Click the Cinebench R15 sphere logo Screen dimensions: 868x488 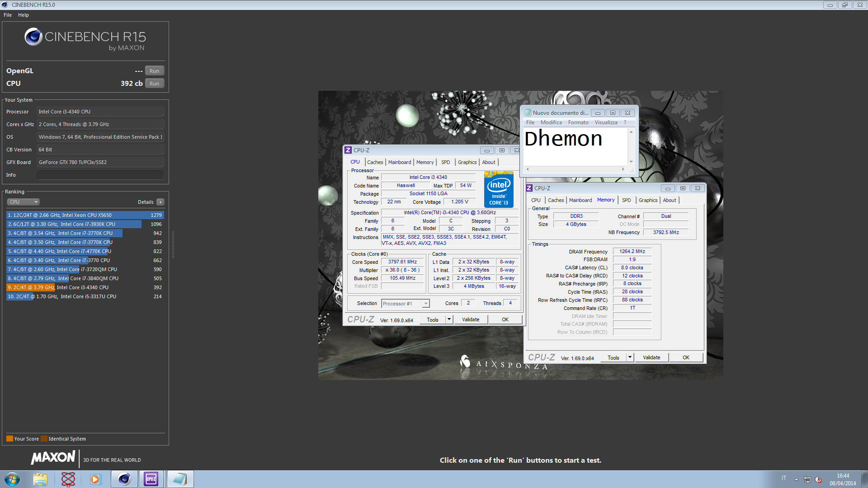tap(33, 37)
